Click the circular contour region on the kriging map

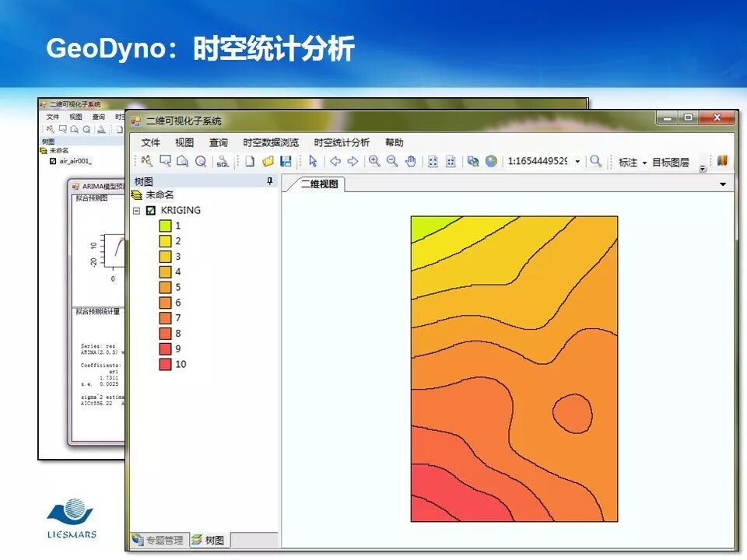pyautogui.click(x=573, y=414)
